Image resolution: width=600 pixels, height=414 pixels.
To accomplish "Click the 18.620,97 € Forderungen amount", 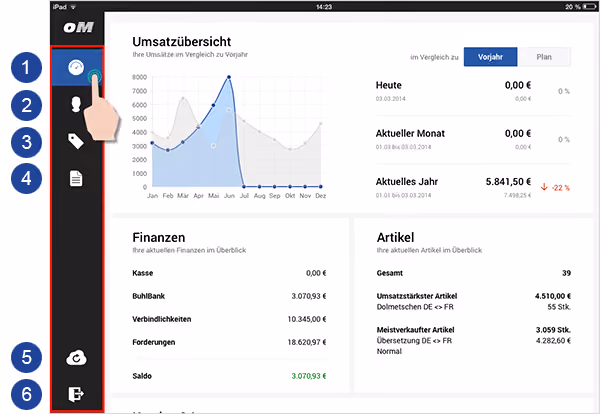I will pyautogui.click(x=307, y=342).
